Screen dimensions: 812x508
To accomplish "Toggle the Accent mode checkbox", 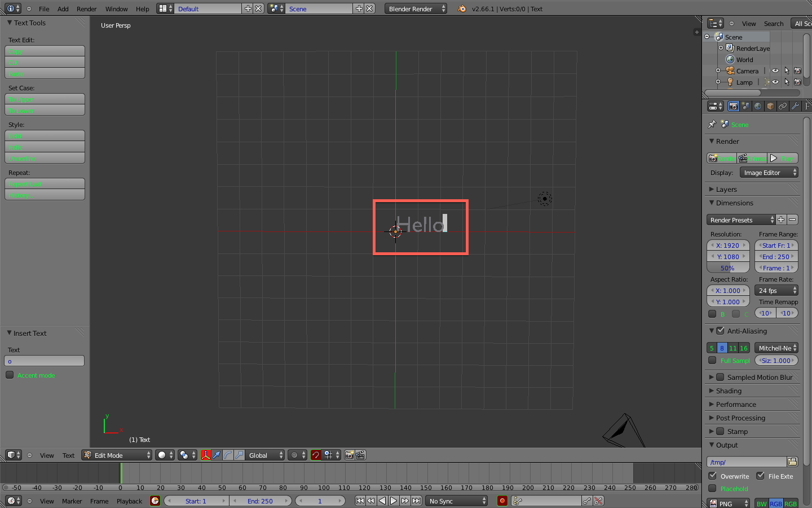I will 10,375.
